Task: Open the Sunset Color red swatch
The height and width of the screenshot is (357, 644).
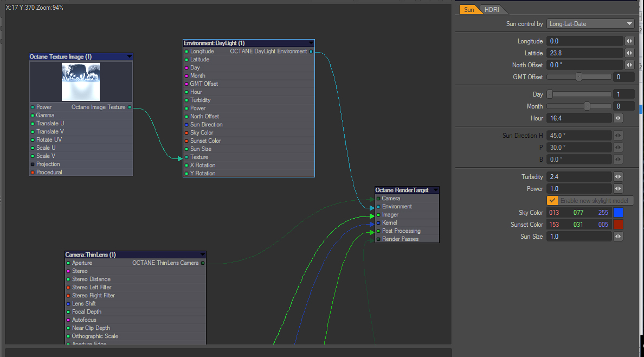Action: 618,225
